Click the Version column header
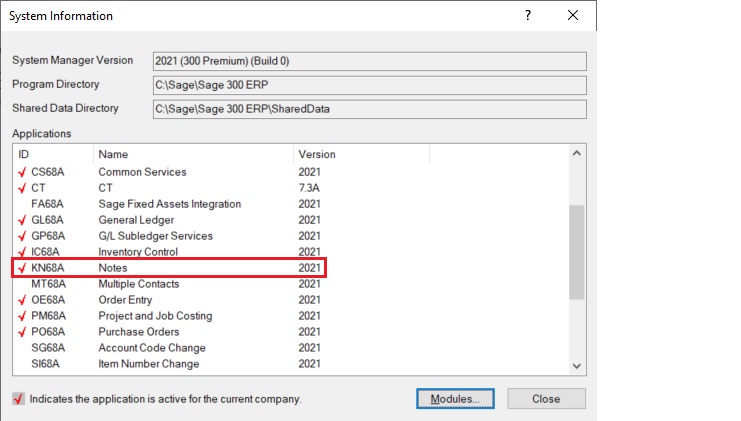 click(x=362, y=155)
